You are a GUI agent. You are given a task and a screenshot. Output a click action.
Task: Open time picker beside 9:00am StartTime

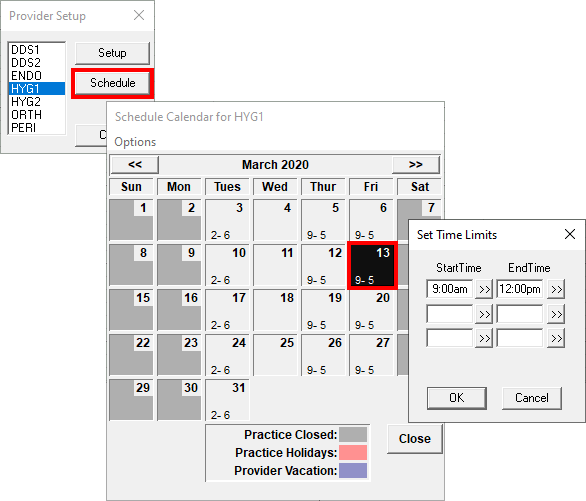[x=484, y=289]
